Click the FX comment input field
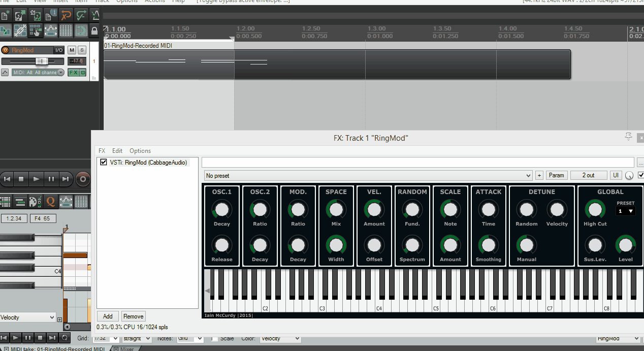Screen dimensions: 644x351 click(417, 163)
